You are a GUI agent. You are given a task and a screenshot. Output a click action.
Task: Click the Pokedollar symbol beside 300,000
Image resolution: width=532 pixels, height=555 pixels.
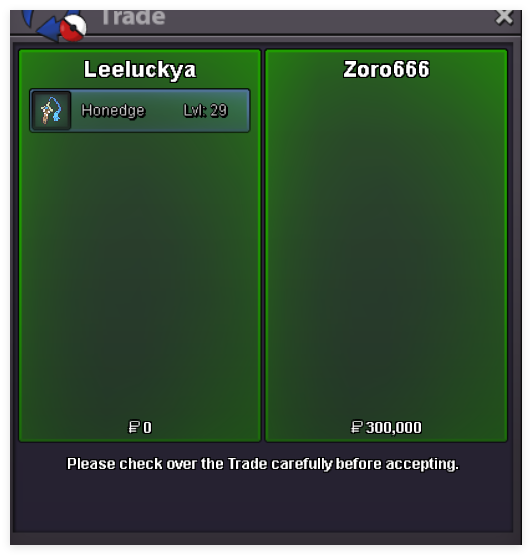tap(357, 427)
